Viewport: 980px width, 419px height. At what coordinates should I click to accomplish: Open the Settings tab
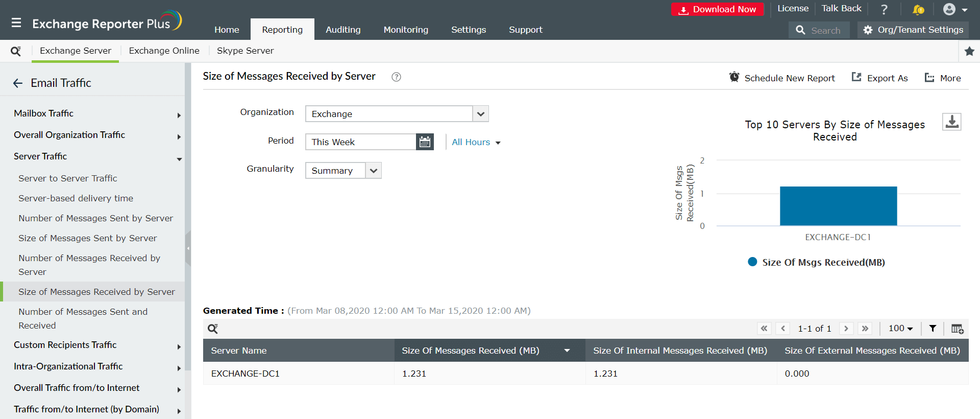(469, 30)
